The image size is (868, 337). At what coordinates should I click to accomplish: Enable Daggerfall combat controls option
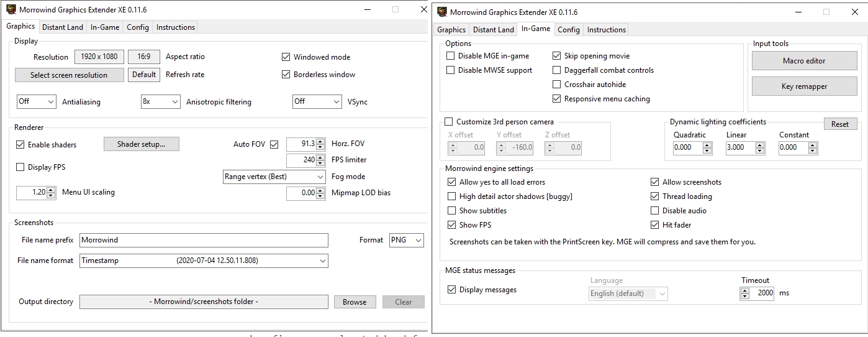(557, 70)
